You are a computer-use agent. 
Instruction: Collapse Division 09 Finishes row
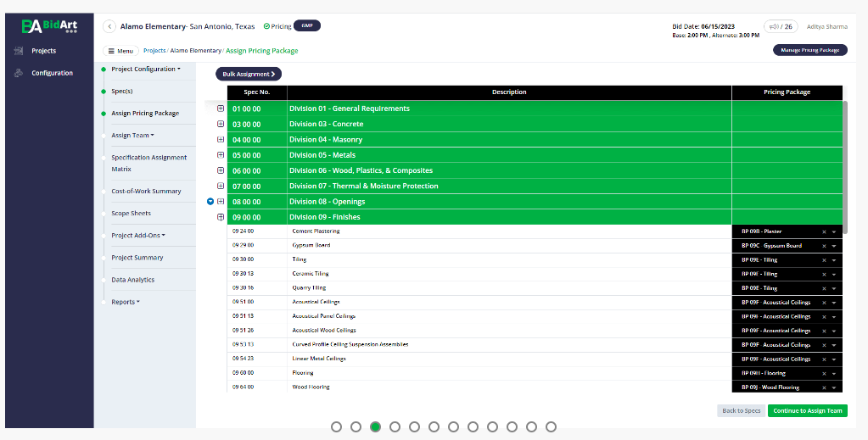[221, 217]
